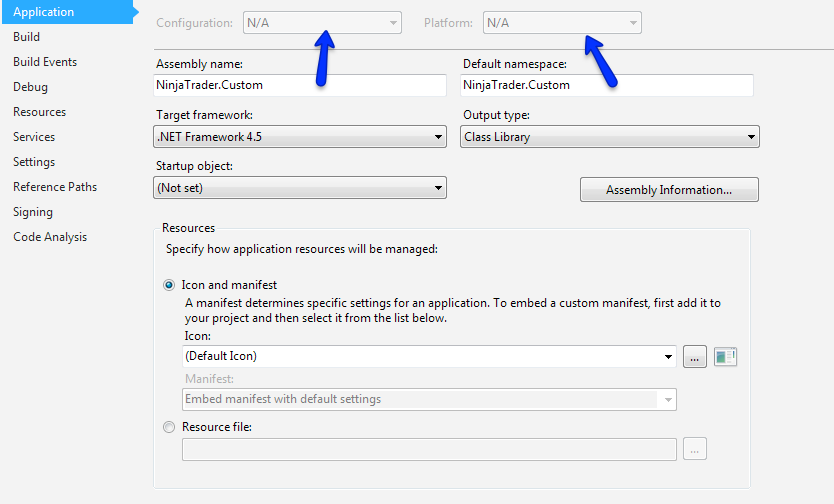The height and width of the screenshot is (504, 834).
Task: Select the Resource file radio option
Action: point(168,427)
